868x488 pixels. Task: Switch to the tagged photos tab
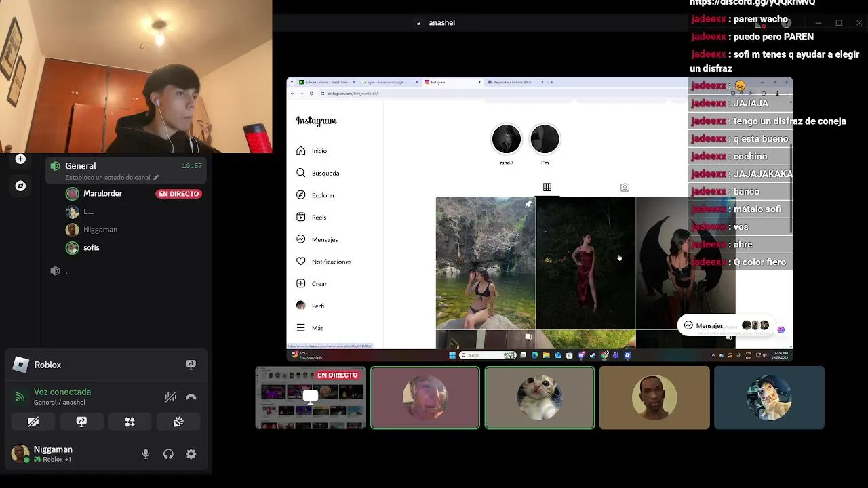pos(625,187)
